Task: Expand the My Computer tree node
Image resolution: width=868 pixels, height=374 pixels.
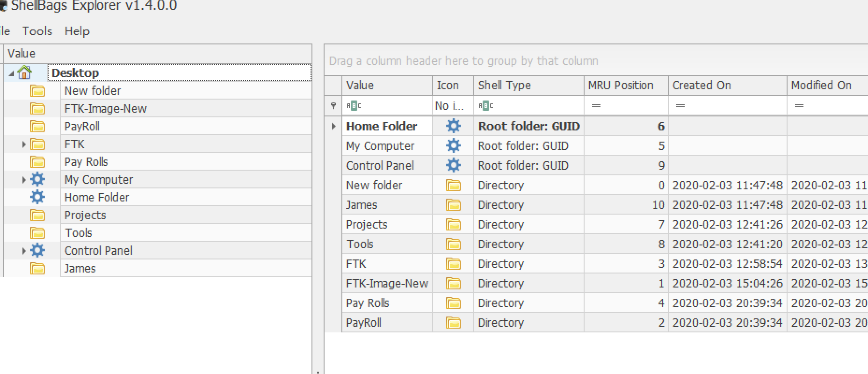Action: [24, 180]
